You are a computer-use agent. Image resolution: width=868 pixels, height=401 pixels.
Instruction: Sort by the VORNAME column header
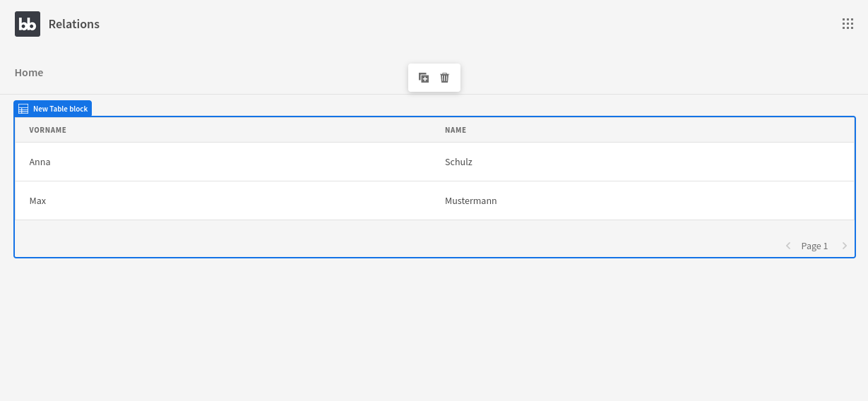click(x=48, y=130)
